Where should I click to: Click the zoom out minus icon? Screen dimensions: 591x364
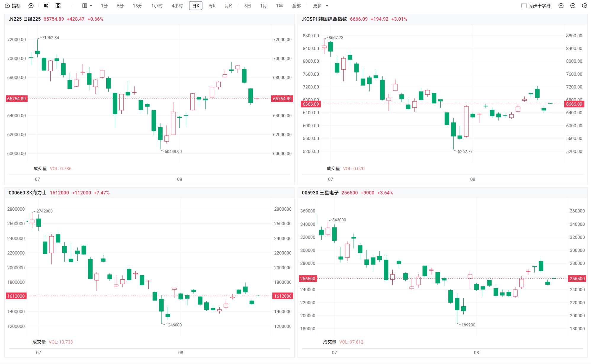561,6
